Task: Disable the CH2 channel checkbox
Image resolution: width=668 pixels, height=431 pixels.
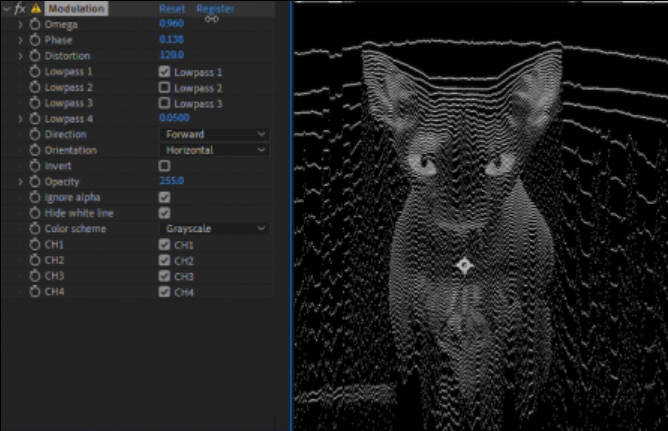Action: [164, 260]
